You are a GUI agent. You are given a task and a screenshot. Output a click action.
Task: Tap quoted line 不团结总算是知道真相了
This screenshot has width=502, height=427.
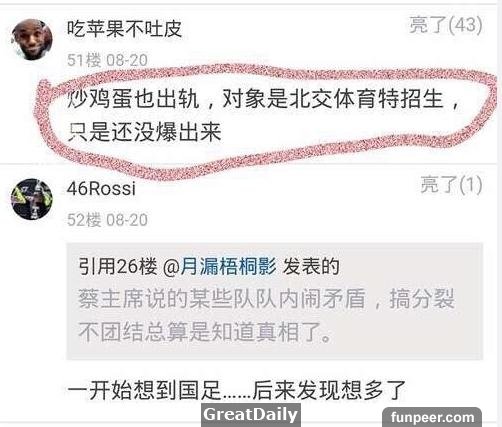pyautogui.click(x=205, y=332)
